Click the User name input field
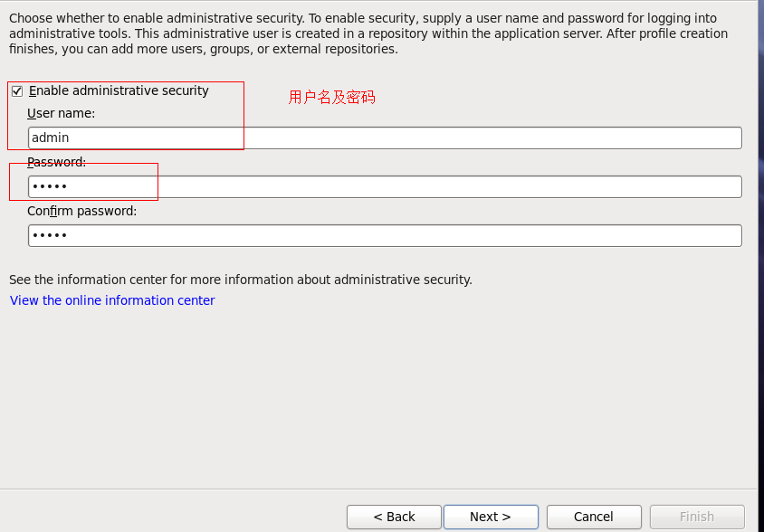Screen dimensions: 764x532 (x=385, y=138)
